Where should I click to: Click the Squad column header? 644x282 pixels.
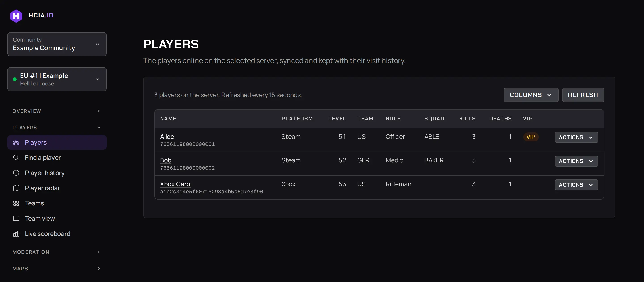pos(434,119)
